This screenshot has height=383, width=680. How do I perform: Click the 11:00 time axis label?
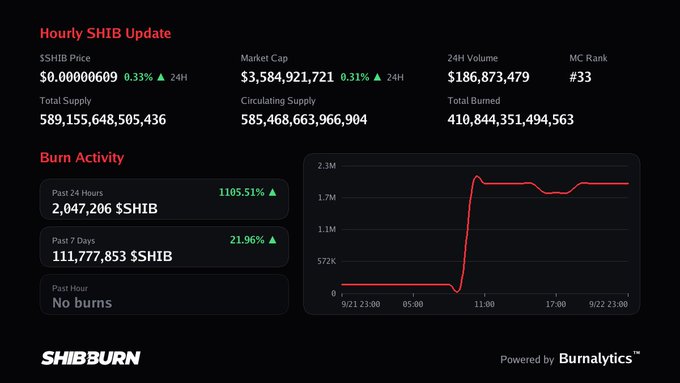point(484,304)
